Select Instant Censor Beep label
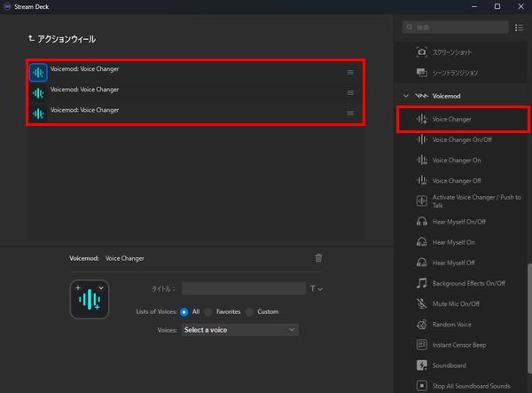 [x=459, y=345]
